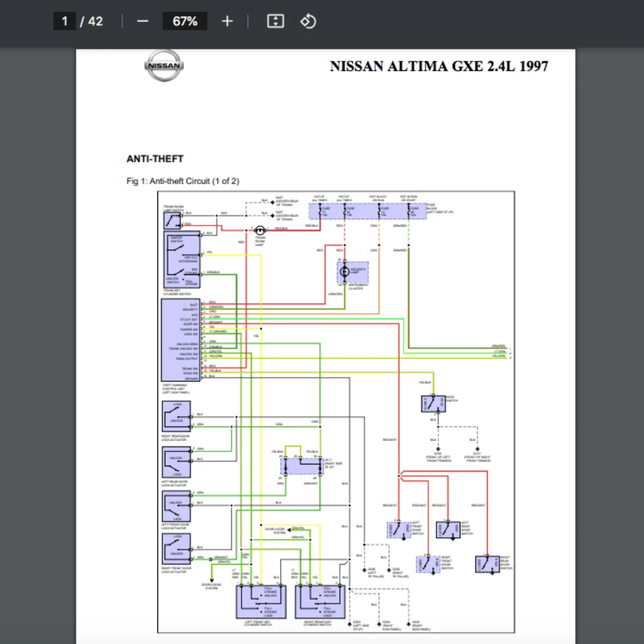
Task: Click the Left Front Door Switch symbol
Action: (x=399, y=530)
